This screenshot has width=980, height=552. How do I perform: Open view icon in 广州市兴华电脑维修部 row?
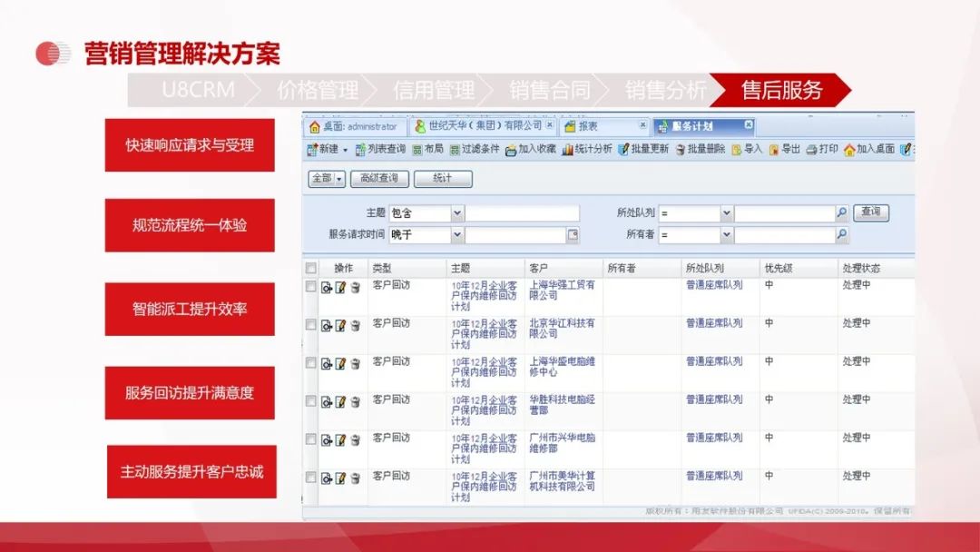[x=327, y=440]
